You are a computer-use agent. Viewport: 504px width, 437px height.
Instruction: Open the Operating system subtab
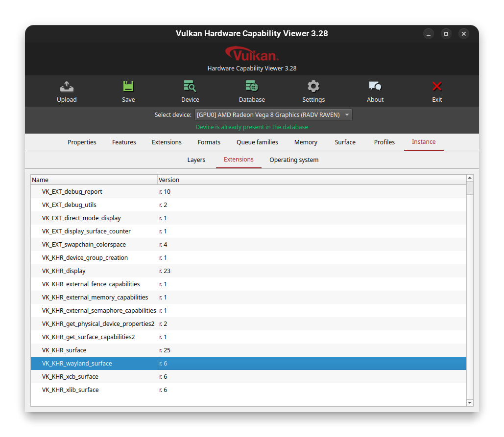pyautogui.click(x=294, y=160)
